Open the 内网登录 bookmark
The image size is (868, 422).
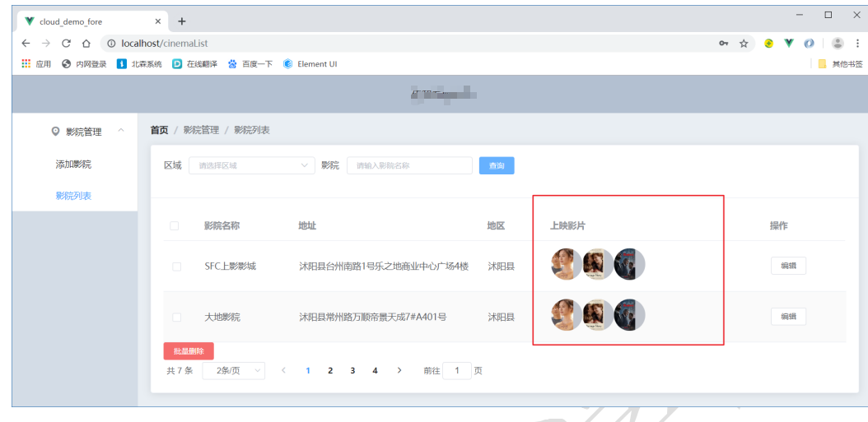[84, 64]
